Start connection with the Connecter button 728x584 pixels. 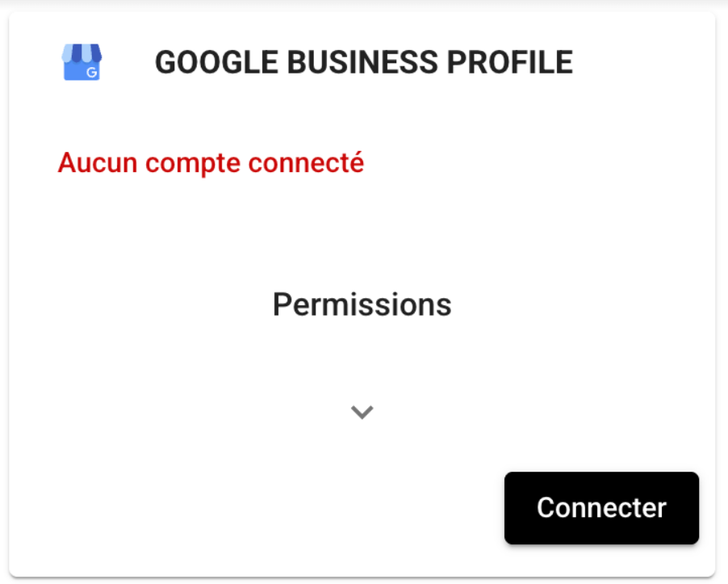[x=601, y=508]
